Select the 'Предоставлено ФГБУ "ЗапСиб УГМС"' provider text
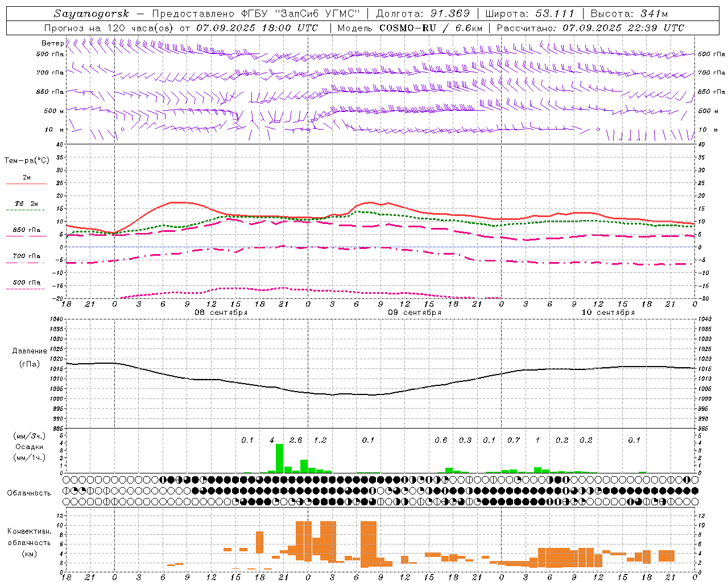This screenshot has width=728, height=582. click(x=256, y=14)
